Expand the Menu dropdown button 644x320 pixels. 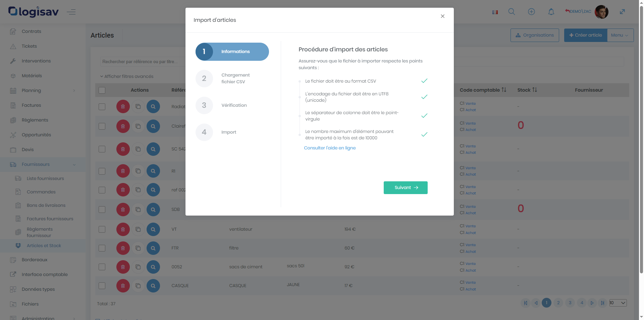(620, 35)
